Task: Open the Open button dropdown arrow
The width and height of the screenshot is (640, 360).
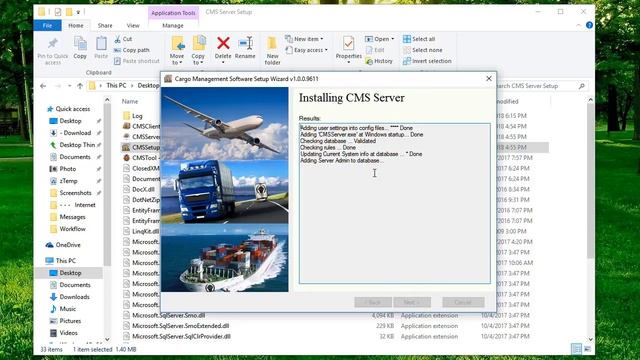Action: pyautogui.click(x=393, y=39)
